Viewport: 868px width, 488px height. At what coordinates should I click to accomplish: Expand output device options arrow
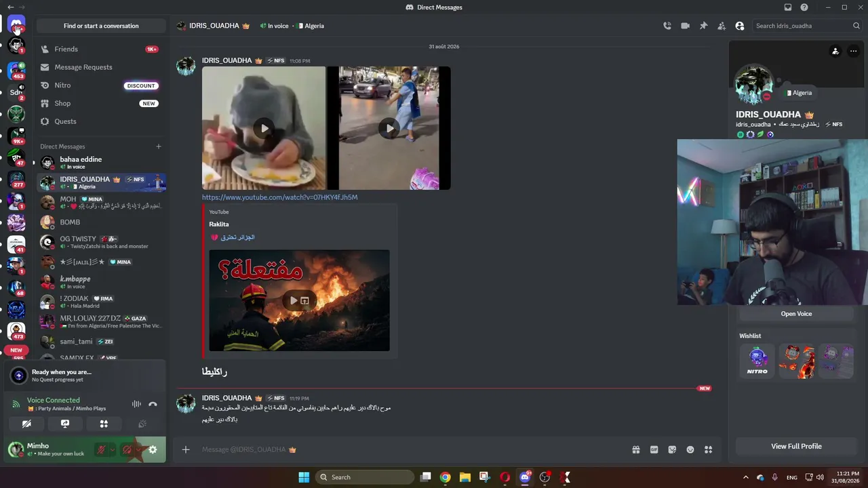tap(138, 449)
